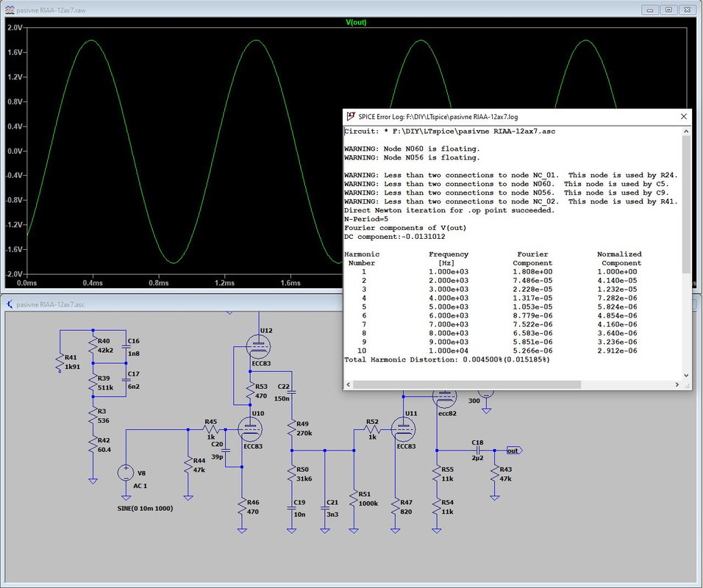Pick capacitor C17 6n2
Screen dimensions: 703x588
126,379
